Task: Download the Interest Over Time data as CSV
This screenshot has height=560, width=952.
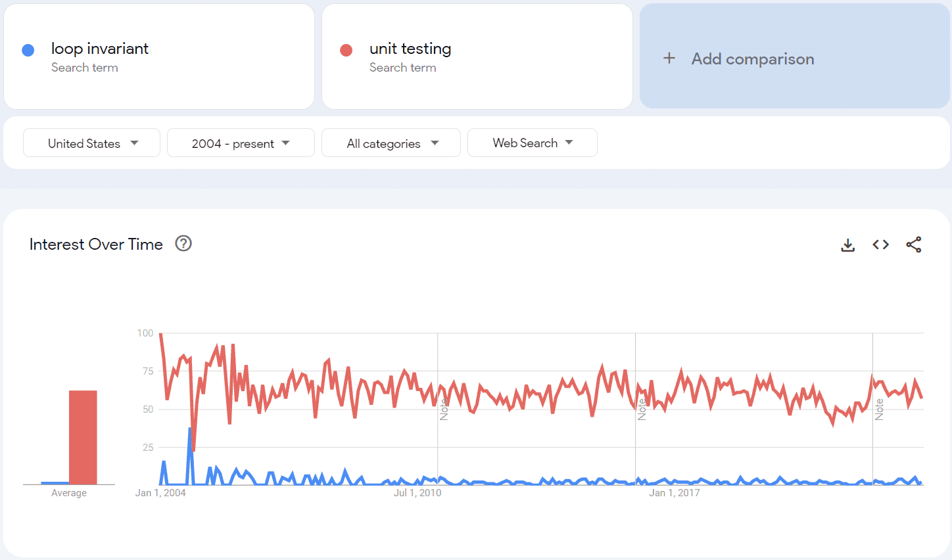Action: coord(847,244)
